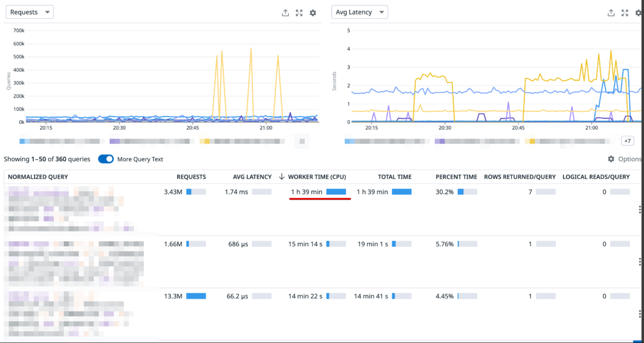Toggle sort direction on Worker Time (CPU)

tap(317, 177)
